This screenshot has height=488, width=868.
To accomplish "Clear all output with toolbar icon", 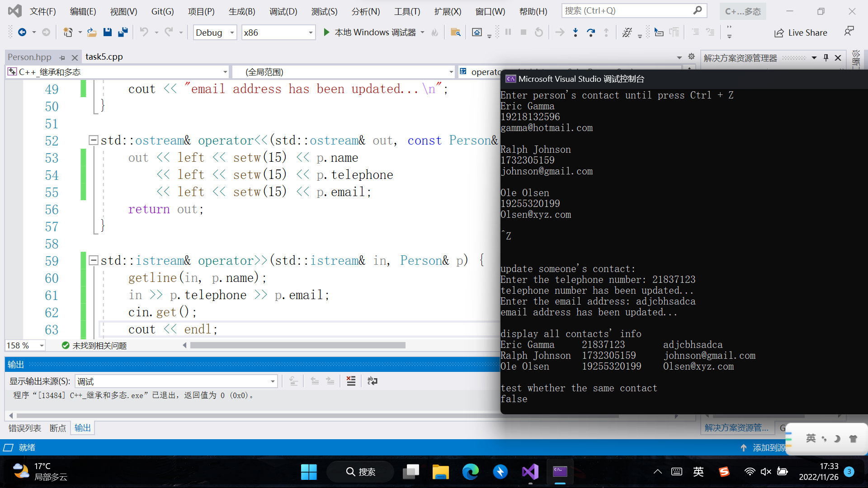I will (x=351, y=381).
